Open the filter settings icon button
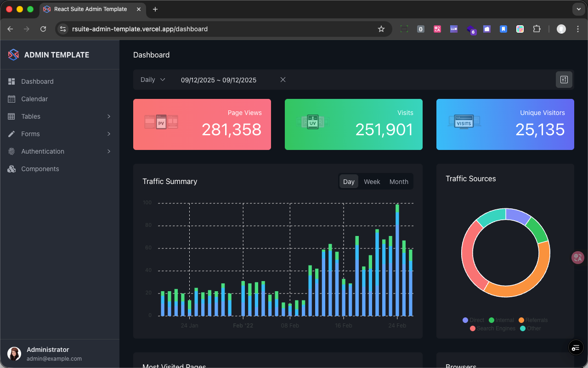The image size is (588, 368). (564, 80)
